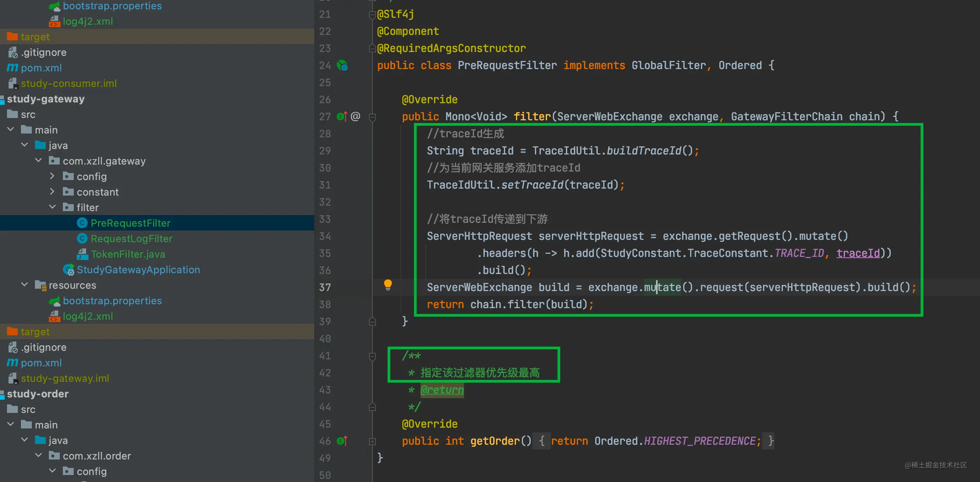The image size is (980, 482).
Task: Click the override gutter icon on line 46
Action: coord(342,441)
